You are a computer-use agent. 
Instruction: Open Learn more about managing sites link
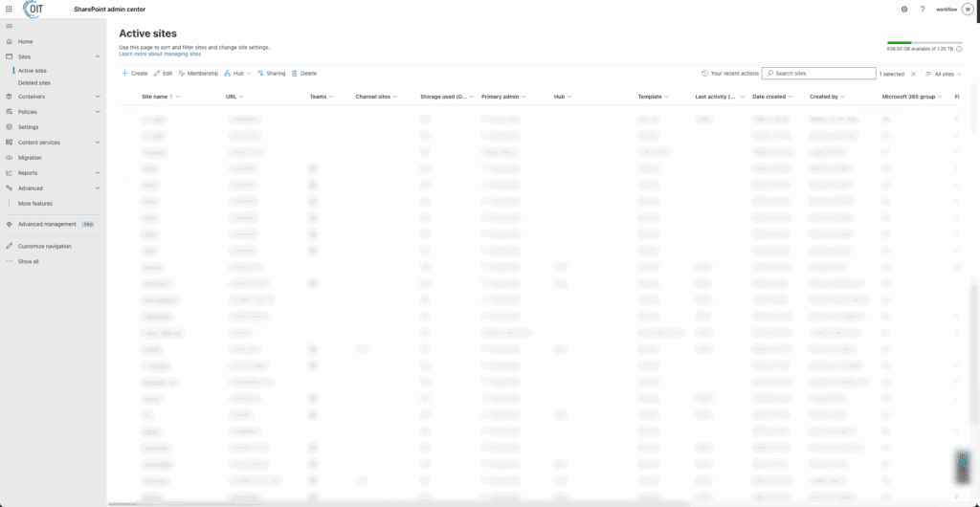coord(160,54)
